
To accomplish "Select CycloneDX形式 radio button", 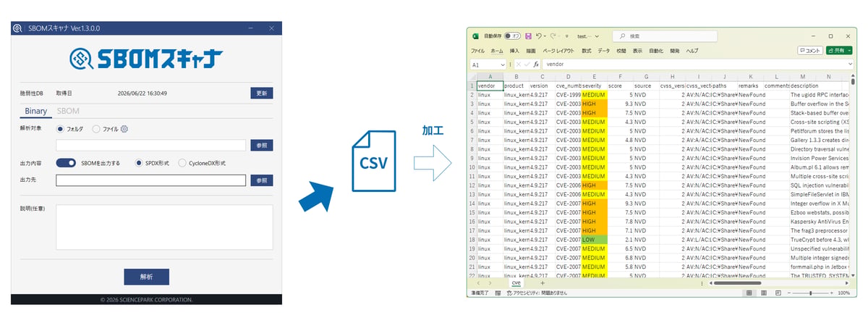I will pos(182,163).
